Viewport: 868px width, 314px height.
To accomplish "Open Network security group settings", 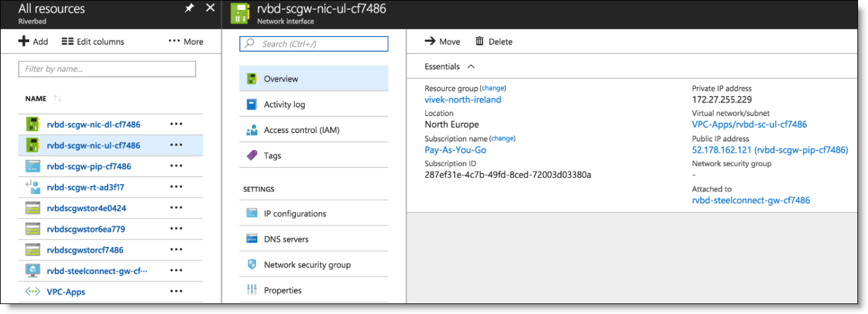I will [x=308, y=264].
